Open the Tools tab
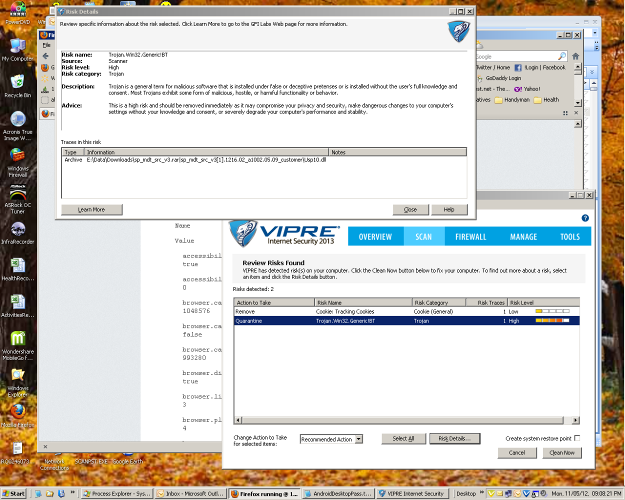This screenshot has height=500, width=625. click(570, 237)
